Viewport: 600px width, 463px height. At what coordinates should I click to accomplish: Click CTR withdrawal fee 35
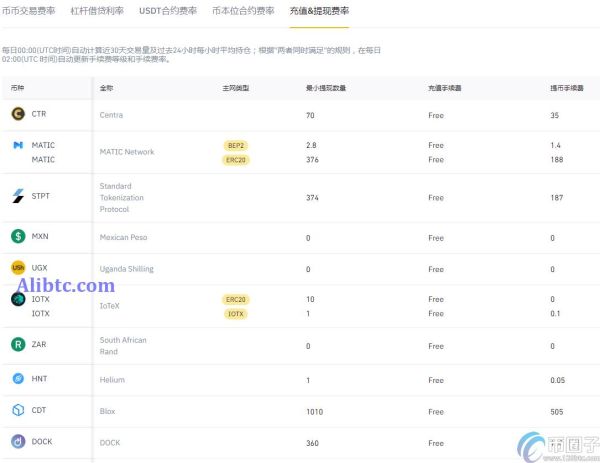554,115
